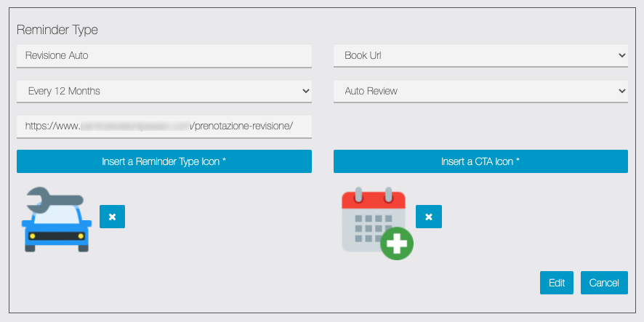The height and width of the screenshot is (322, 644).
Task: Click the Auto Review chevron arrow
Action: click(621, 91)
